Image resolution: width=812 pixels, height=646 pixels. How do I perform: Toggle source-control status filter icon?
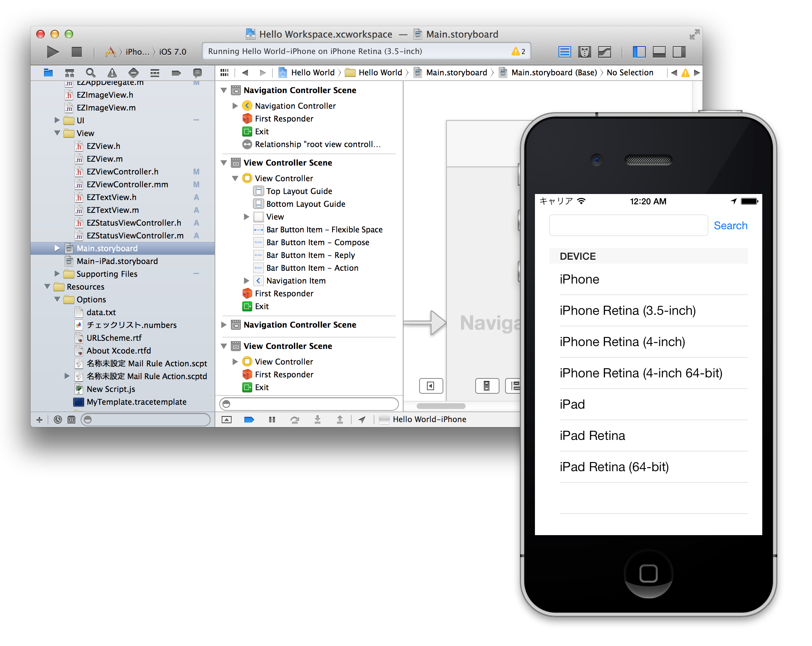pos(71,420)
